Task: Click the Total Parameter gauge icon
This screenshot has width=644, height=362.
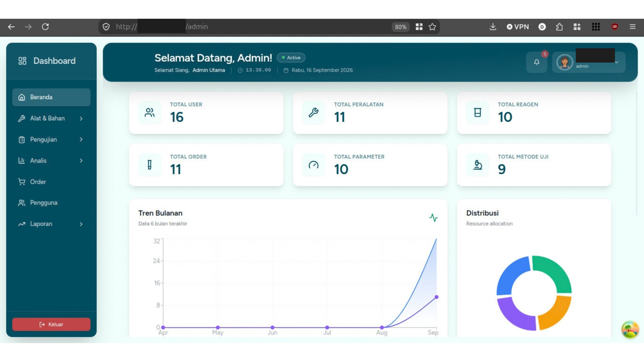Action: 314,165
